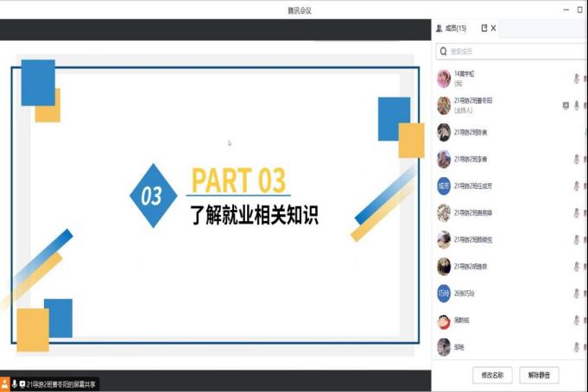Click the host's microphone icon

(576, 105)
